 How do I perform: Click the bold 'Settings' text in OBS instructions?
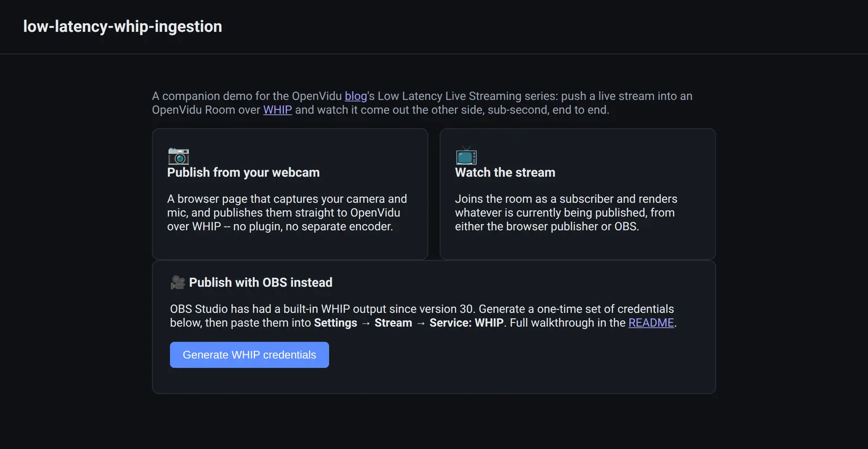tap(336, 322)
